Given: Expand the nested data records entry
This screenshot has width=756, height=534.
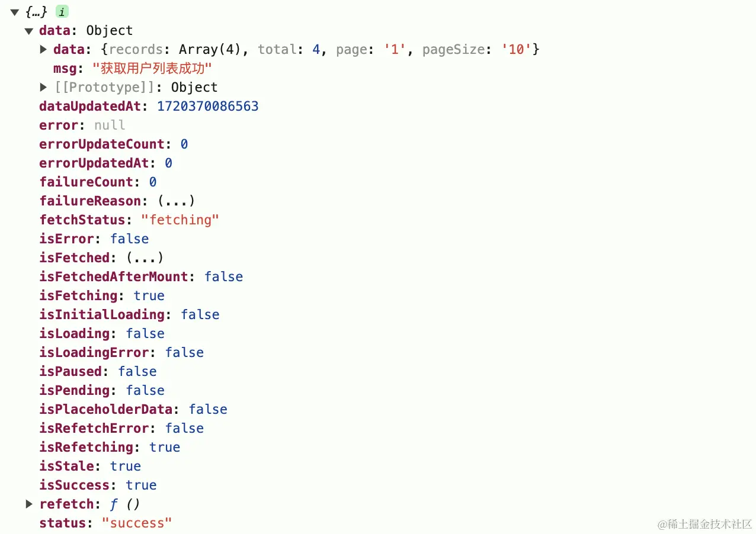Looking at the screenshot, I should pyautogui.click(x=43, y=49).
